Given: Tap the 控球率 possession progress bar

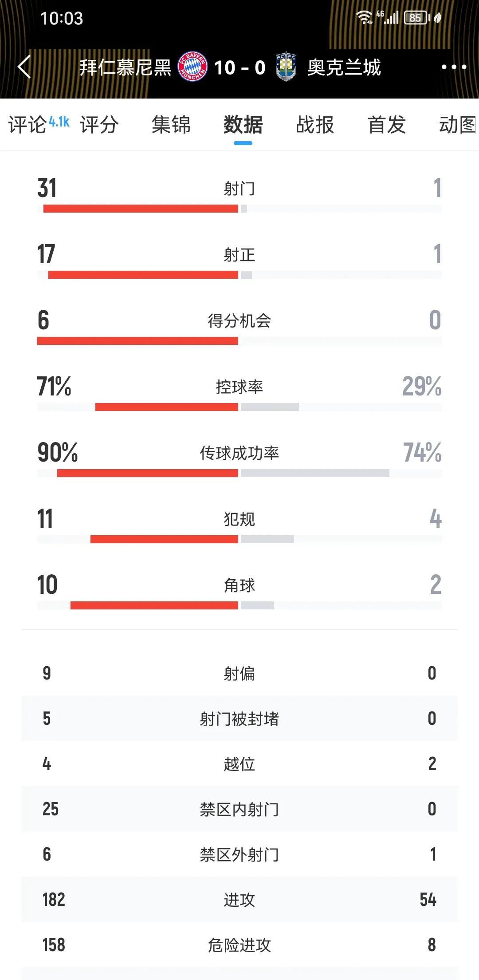Looking at the screenshot, I should click(239, 407).
